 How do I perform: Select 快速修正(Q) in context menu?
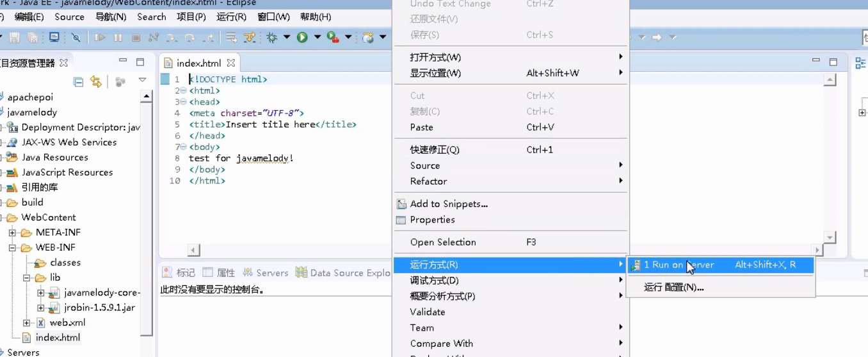click(510, 149)
